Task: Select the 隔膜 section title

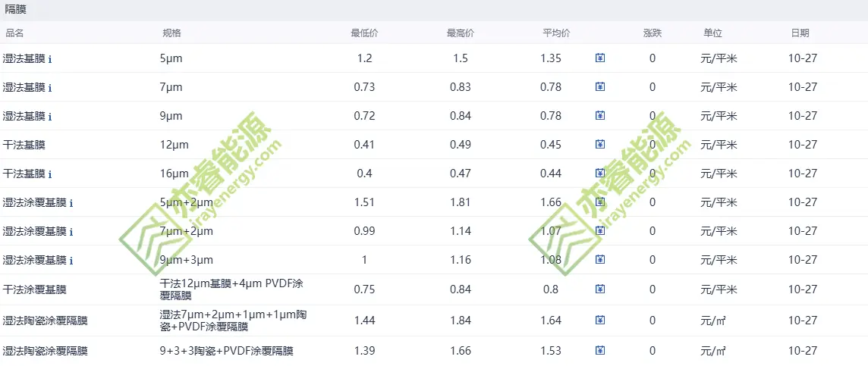Action: click(16, 10)
